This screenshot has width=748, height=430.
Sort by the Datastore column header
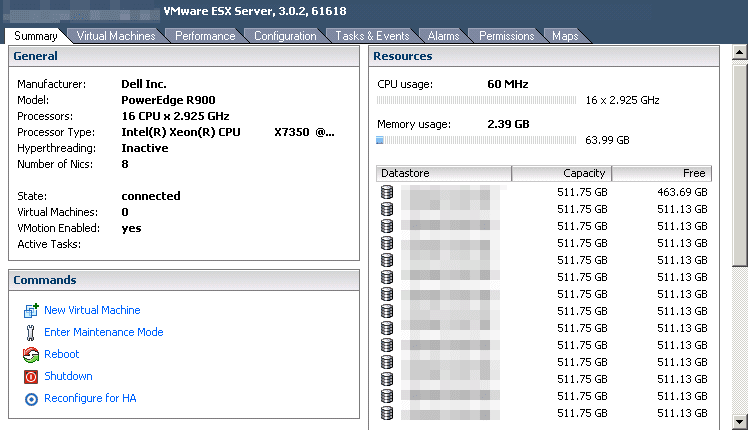[444, 173]
